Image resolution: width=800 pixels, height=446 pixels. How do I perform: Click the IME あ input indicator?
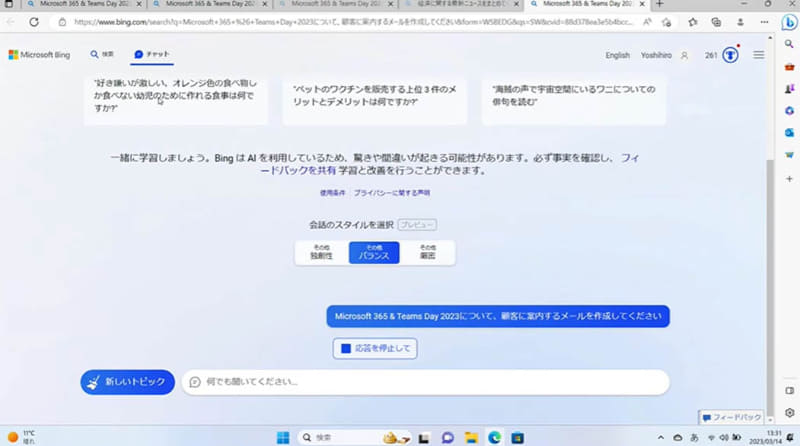click(694, 437)
